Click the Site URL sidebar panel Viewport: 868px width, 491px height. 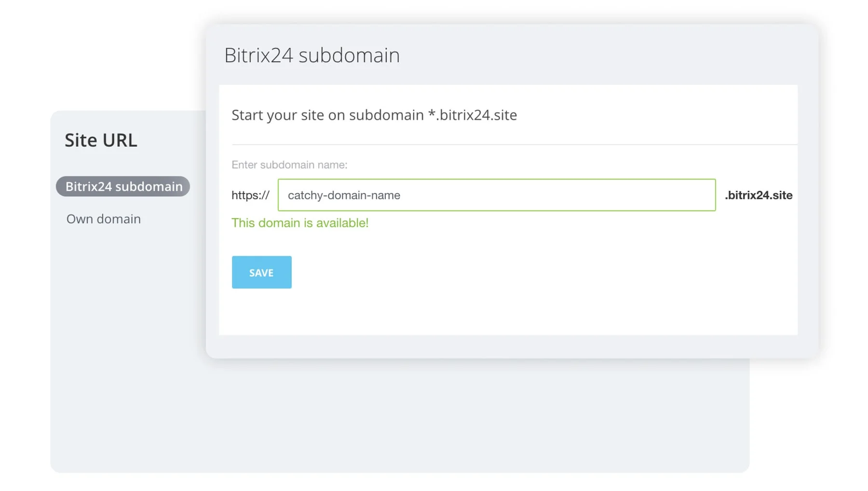click(121, 337)
